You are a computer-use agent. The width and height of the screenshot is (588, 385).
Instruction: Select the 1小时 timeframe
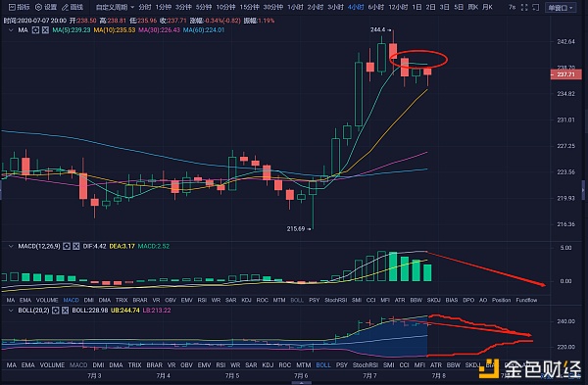(x=296, y=7)
